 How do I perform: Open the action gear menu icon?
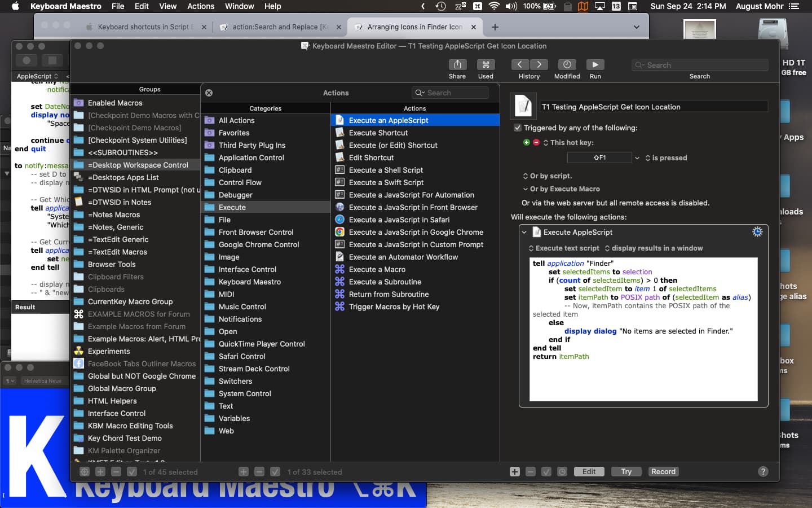click(757, 232)
